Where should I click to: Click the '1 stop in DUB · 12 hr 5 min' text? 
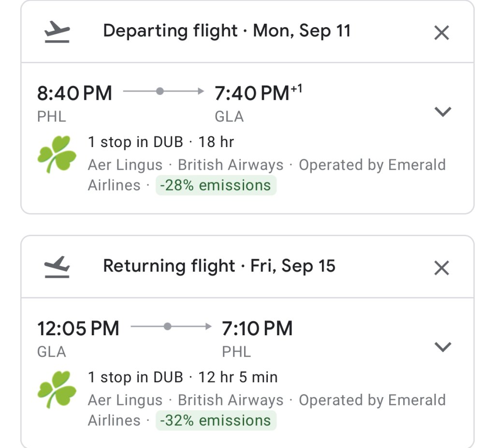click(183, 377)
